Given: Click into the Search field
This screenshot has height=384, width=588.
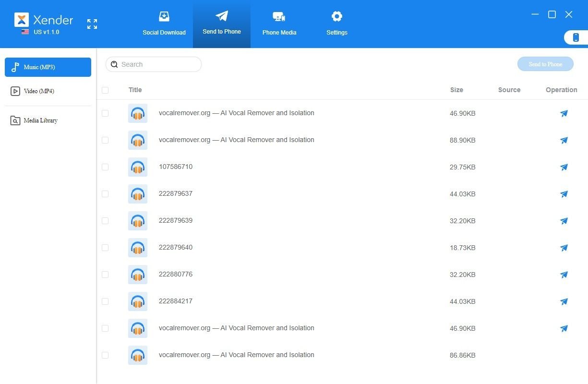Looking at the screenshot, I should pyautogui.click(x=154, y=64).
